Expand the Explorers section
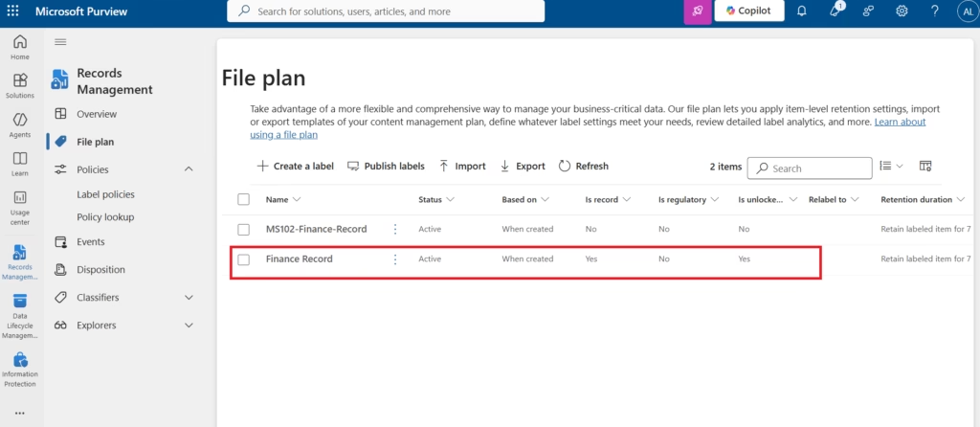Viewport: 980px width, 427px height. click(189, 326)
